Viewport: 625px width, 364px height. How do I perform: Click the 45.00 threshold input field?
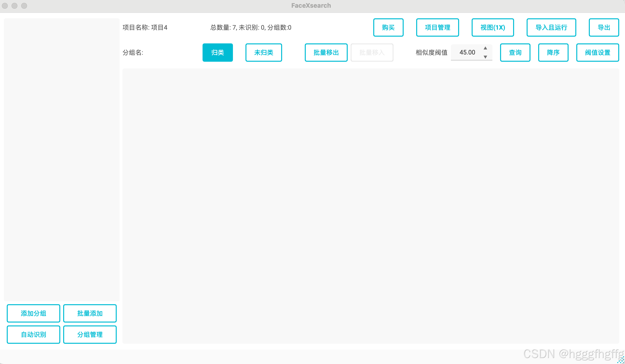(x=467, y=53)
